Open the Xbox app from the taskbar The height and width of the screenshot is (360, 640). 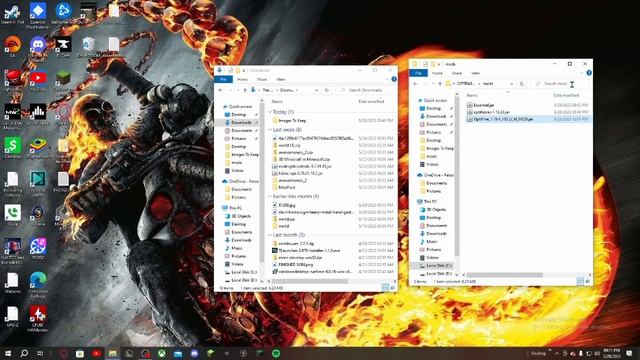pos(162,353)
